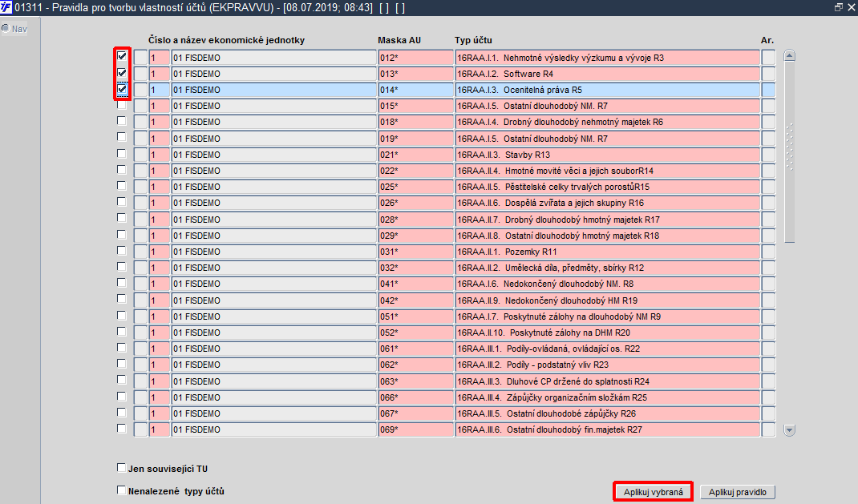Click the Ar. field in the 012* row
Viewport: 858px width, 504px height.
pyautogui.click(x=768, y=58)
